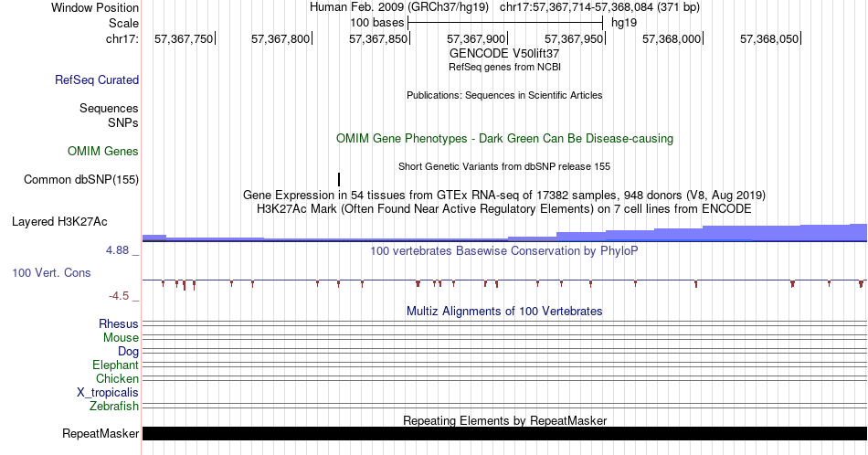Click the RepeatMasker track label
Screen dimensions: 868x455
[x=101, y=433]
